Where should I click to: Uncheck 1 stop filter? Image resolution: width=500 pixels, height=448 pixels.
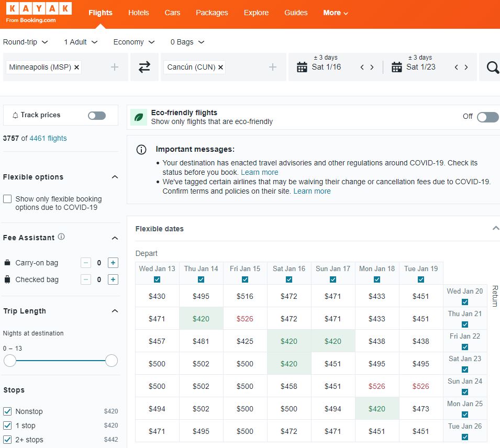pyautogui.click(x=7, y=425)
